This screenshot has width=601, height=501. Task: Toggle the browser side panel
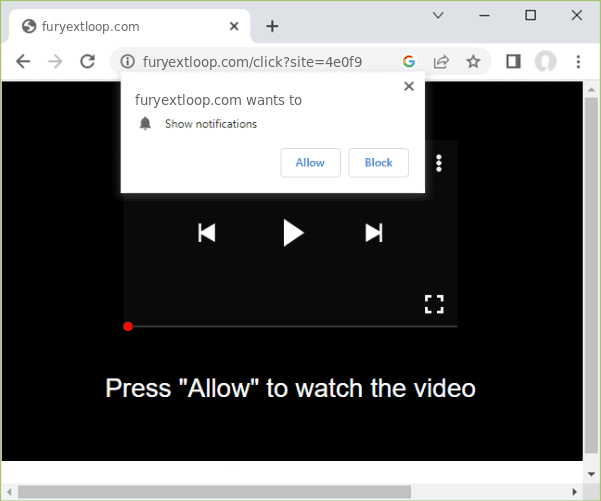pyautogui.click(x=513, y=62)
